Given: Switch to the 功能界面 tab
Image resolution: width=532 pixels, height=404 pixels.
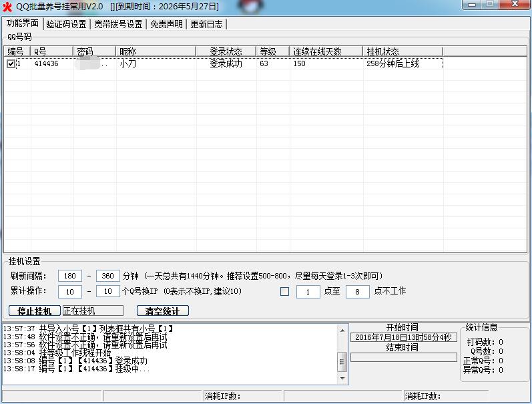Looking at the screenshot, I should pos(23,23).
